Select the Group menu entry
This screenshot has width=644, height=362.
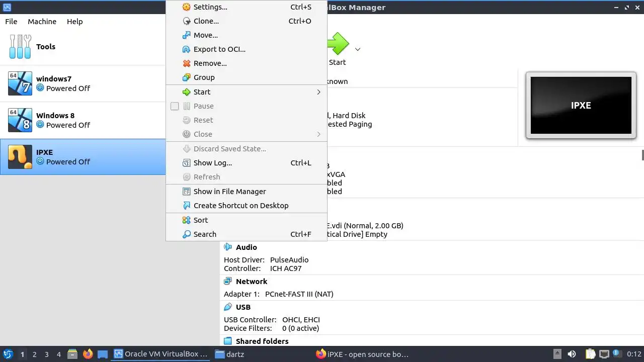(x=247, y=77)
